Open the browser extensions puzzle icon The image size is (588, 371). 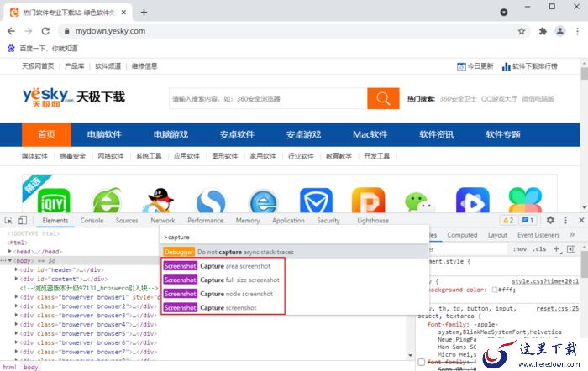tap(543, 31)
